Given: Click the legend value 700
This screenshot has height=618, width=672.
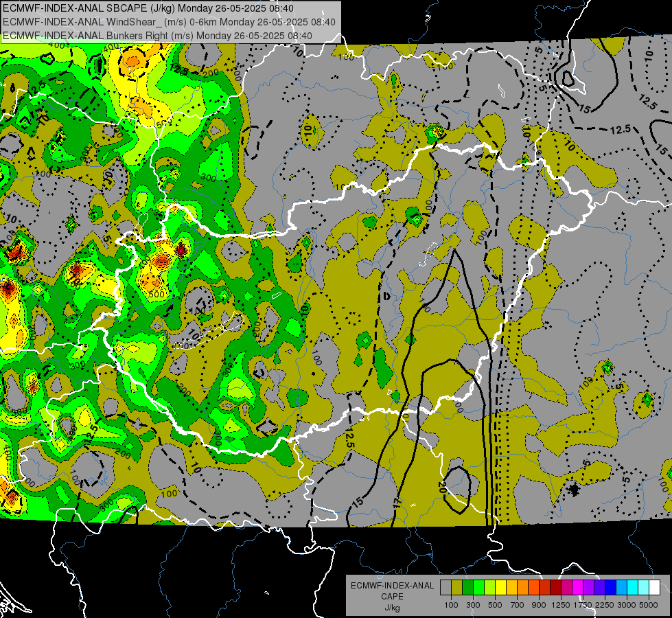Looking at the screenshot, I should tap(518, 605).
